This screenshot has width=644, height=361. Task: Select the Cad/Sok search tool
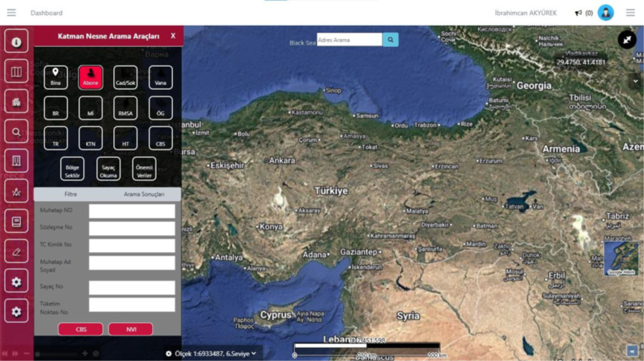[125, 77]
